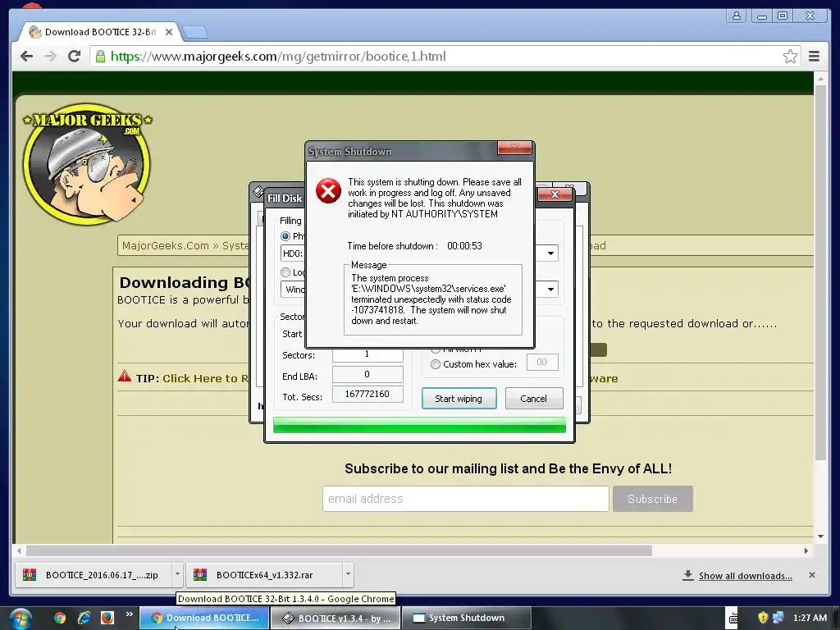Launch Chrome from the quick launch bar
Image resolution: width=840 pixels, height=630 pixels.
click(60, 618)
